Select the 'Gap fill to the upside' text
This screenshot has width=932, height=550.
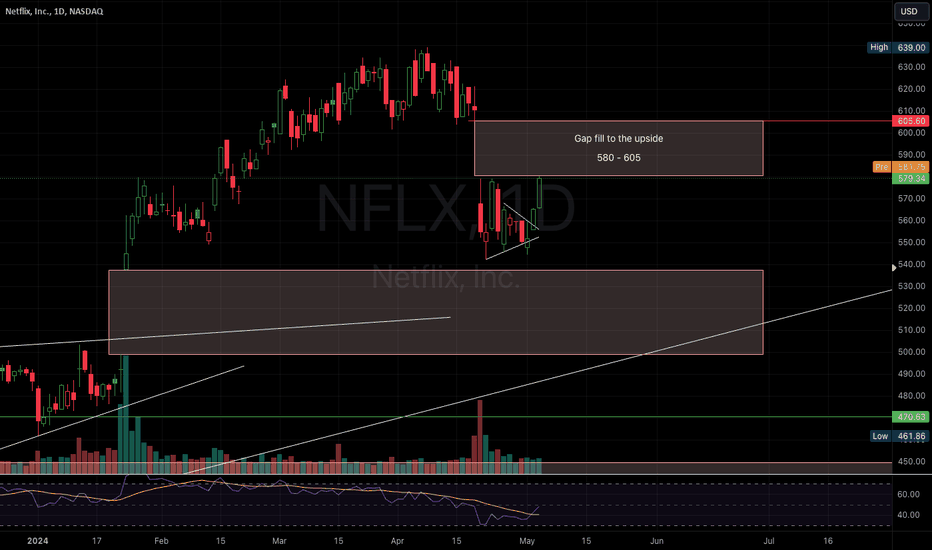619,139
